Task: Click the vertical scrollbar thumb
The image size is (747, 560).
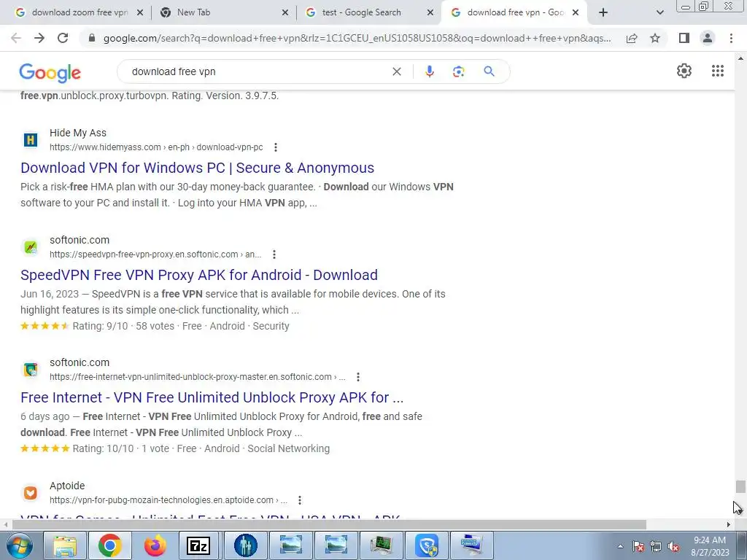Action: [x=740, y=486]
